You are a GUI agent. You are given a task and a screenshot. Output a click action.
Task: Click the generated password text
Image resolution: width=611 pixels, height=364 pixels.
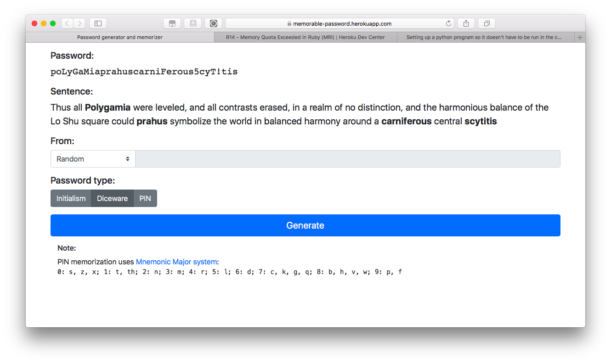144,72
